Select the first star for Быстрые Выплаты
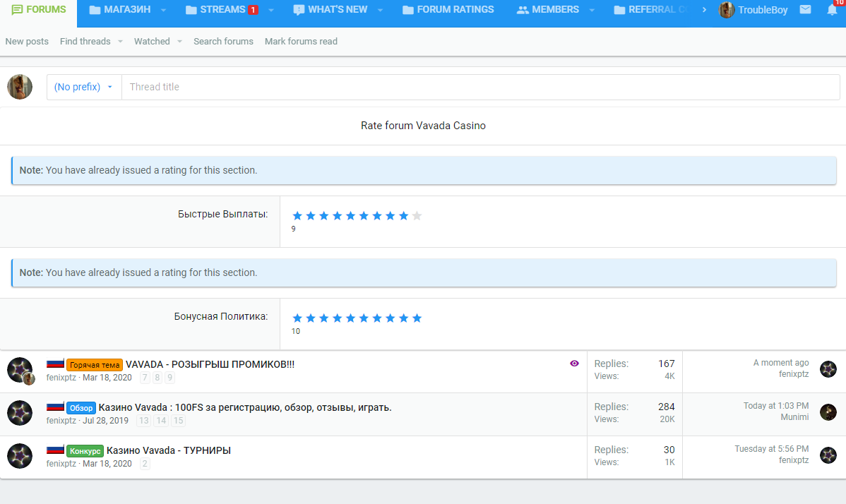The height and width of the screenshot is (504, 846). tap(297, 215)
